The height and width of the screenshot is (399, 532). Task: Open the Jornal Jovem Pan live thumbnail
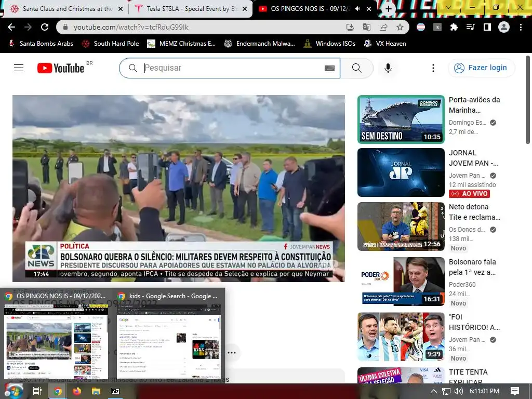pos(401,172)
